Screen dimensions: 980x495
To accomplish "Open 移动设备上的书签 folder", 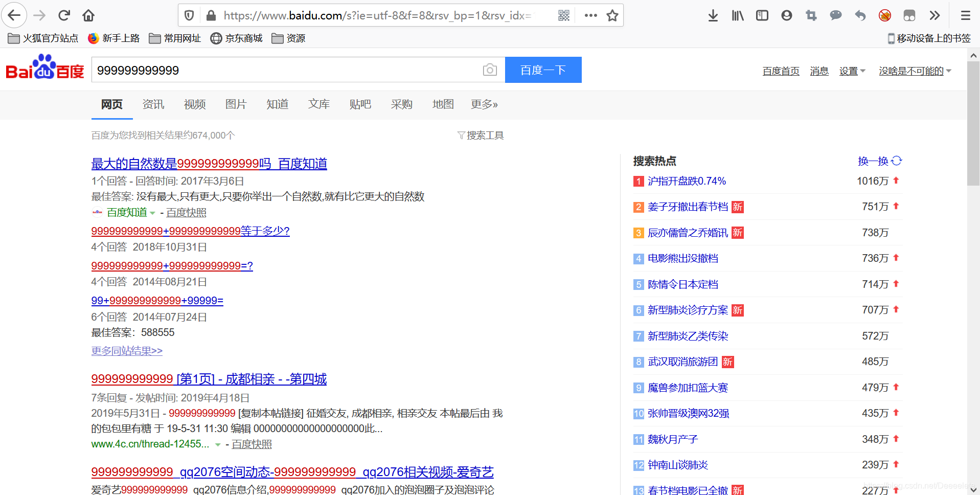I will coord(929,38).
